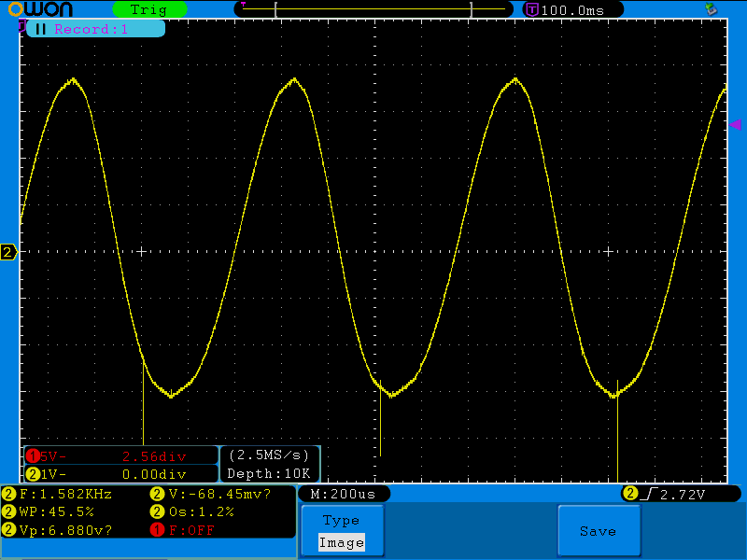The width and height of the screenshot is (747, 560).
Task: Click the WP:45.5% pulse width measurement
Action: [49, 511]
